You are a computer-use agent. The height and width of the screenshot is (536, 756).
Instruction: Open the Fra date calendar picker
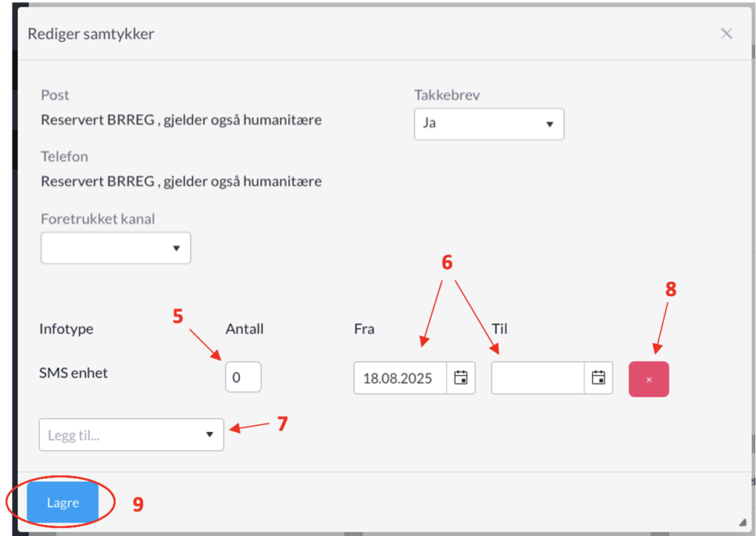(x=461, y=378)
